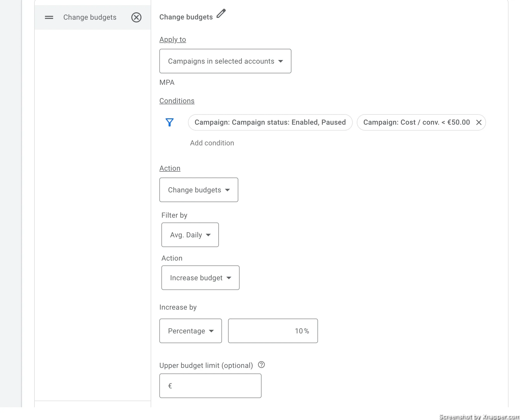Click the Increase by label

tap(178, 307)
